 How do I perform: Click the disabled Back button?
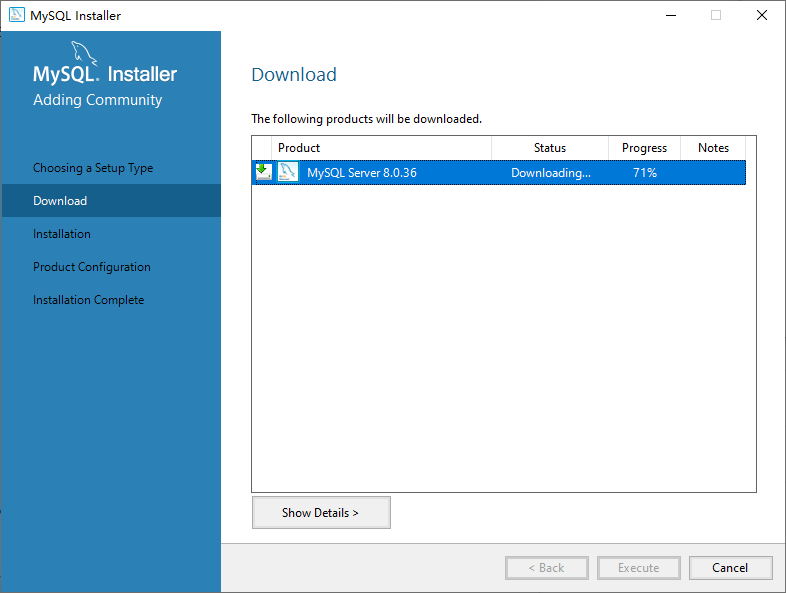547,567
